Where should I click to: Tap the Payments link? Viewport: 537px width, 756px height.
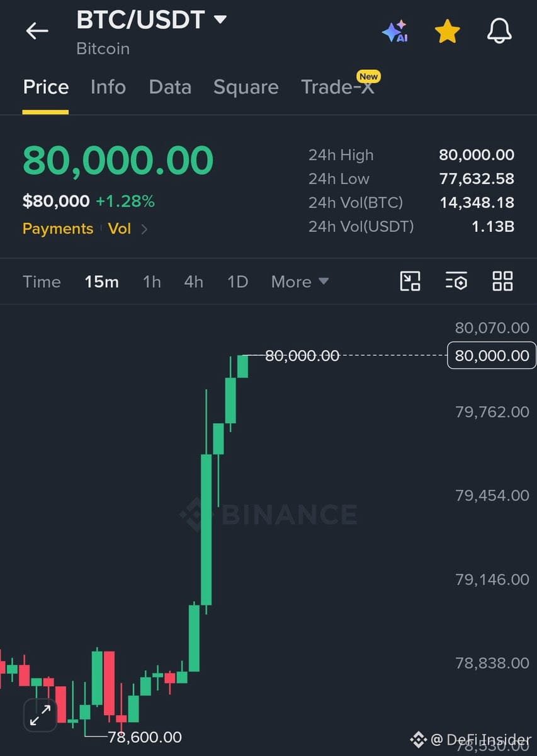(58, 229)
